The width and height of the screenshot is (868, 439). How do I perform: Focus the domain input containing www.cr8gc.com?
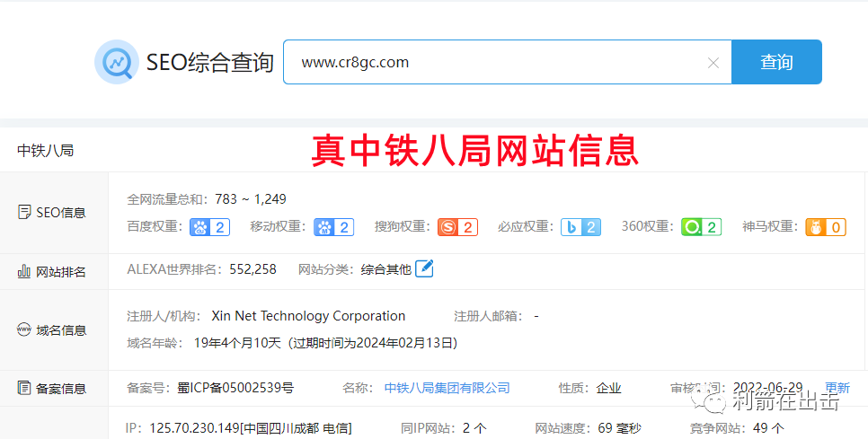coord(507,62)
